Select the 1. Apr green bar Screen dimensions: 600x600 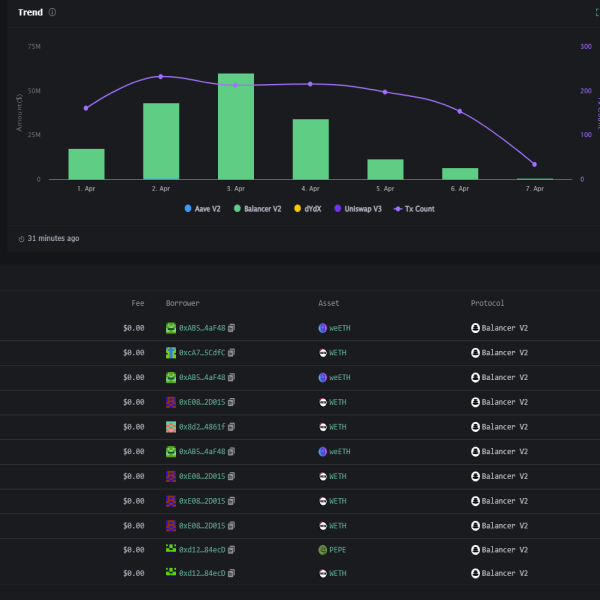(x=86, y=164)
